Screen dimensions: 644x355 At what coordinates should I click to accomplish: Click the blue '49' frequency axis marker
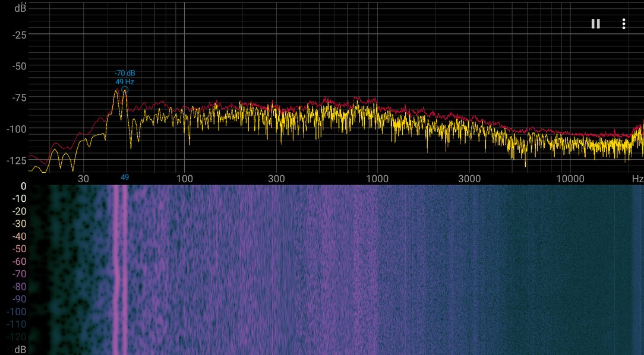coord(124,178)
